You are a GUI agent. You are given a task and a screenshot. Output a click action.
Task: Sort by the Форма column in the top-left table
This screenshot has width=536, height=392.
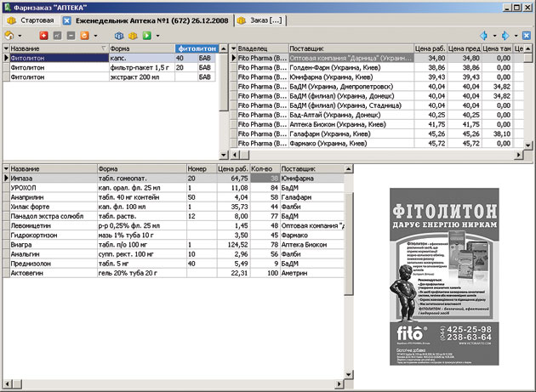coord(142,48)
